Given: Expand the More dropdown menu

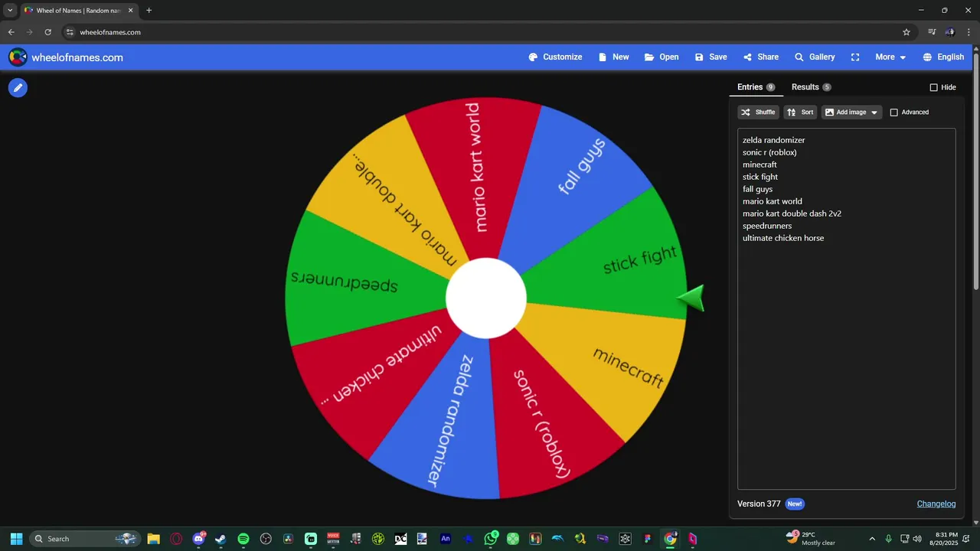Looking at the screenshot, I should click(x=890, y=57).
